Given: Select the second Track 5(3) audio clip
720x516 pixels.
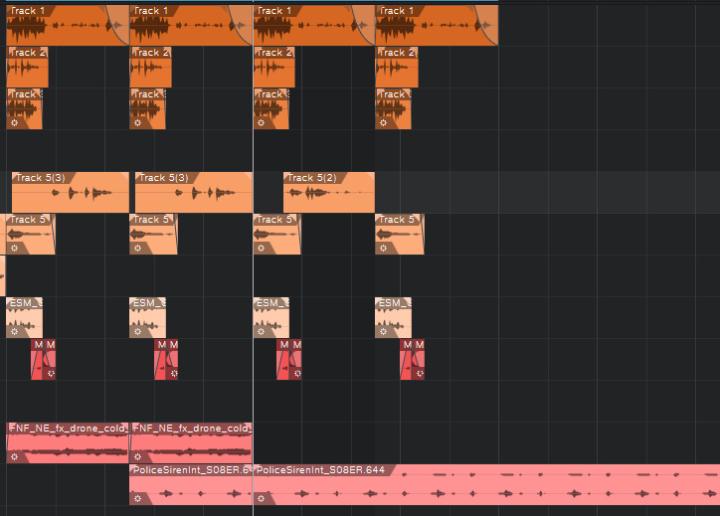Looking at the screenshot, I should pos(194,193).
